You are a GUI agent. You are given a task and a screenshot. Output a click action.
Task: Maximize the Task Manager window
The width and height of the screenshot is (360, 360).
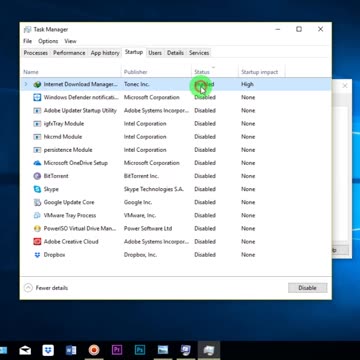tap(299, 29)
